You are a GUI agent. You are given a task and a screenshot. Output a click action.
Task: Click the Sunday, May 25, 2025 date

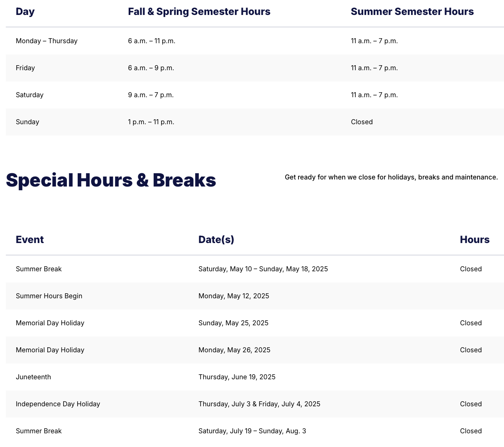click(x=233, y=323)
